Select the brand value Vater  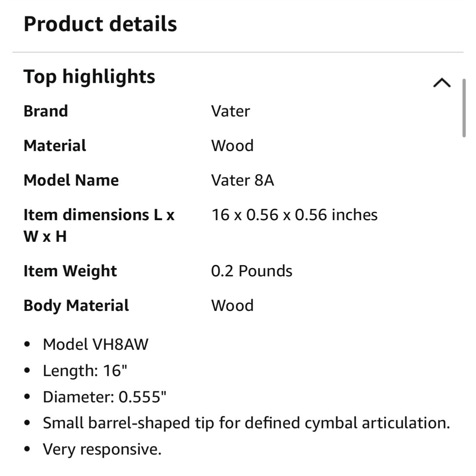tap(231, 111)
